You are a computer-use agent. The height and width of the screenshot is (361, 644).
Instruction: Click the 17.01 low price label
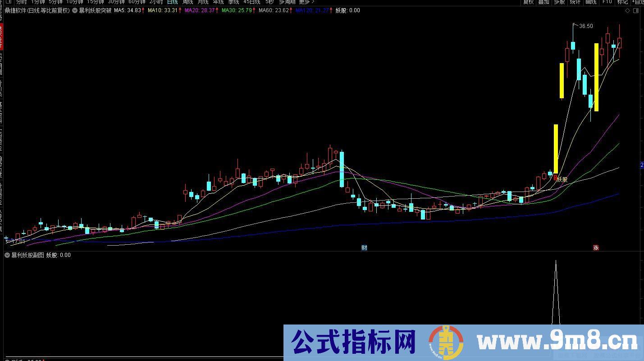coord(18,242)
